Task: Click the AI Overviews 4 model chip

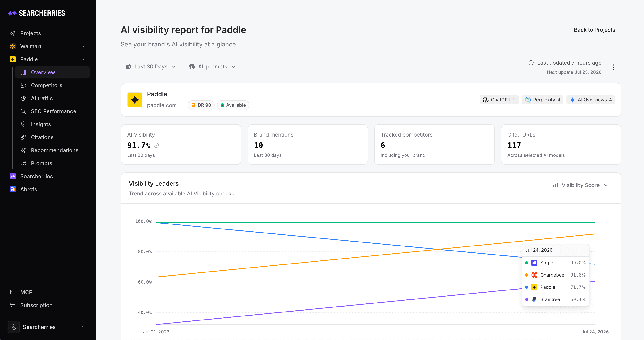Action: [x=591, y=100]
